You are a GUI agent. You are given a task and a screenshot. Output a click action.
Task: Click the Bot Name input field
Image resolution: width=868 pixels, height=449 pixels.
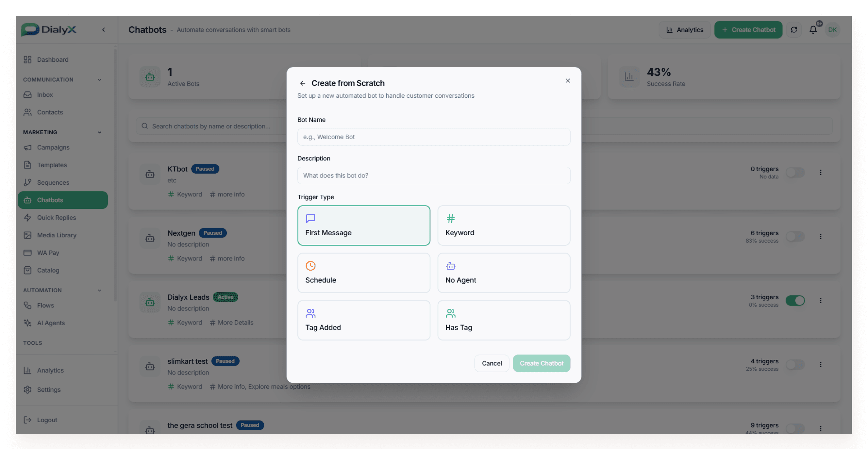(434, 137)
